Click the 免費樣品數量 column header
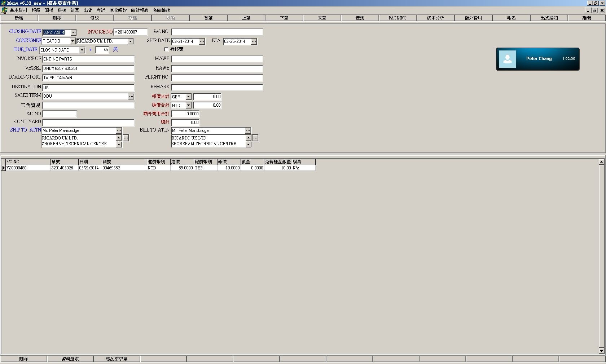The height and width of the screenshot is (364, 606). 278,162
